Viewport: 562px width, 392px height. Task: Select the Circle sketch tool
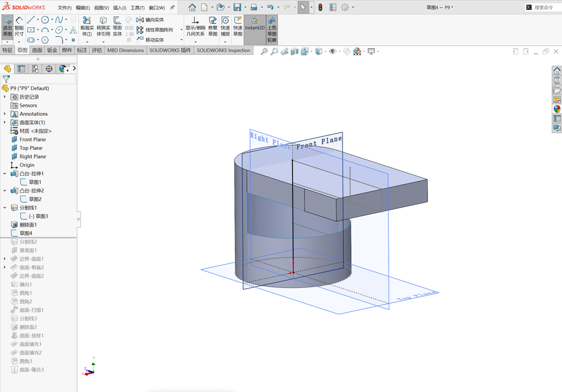tap(45, 20)
